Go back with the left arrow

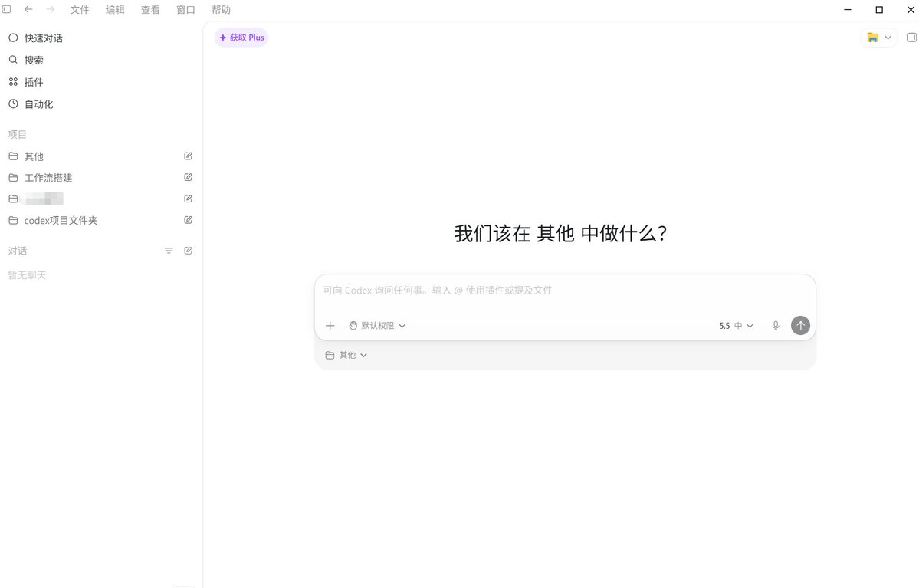[28, 9]
